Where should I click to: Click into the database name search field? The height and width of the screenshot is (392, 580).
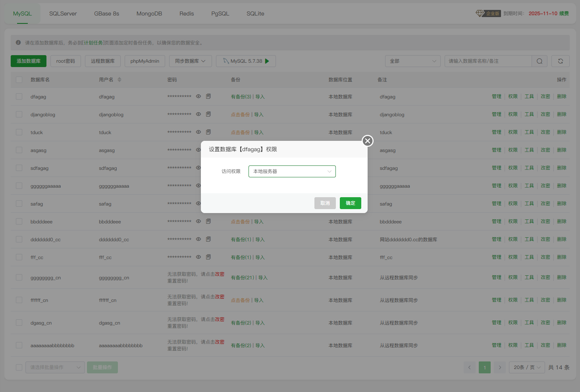488,61
